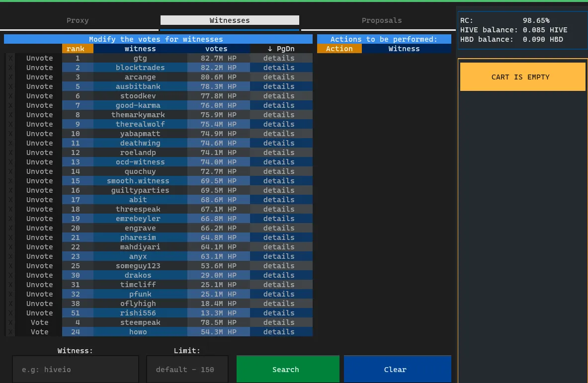Click the RC percentage 98.65%

536,20
